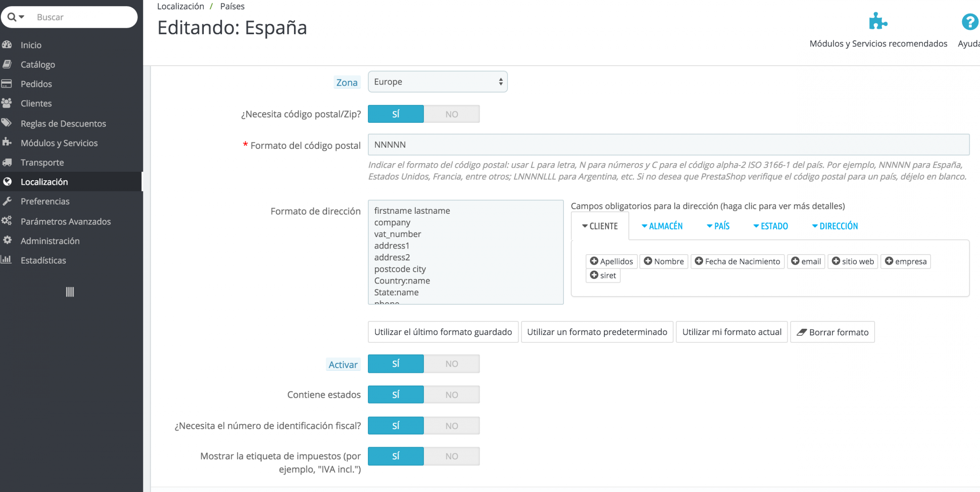Select the PAÍS tab
This screenshot has width=980, height=492.
point(718,226)
